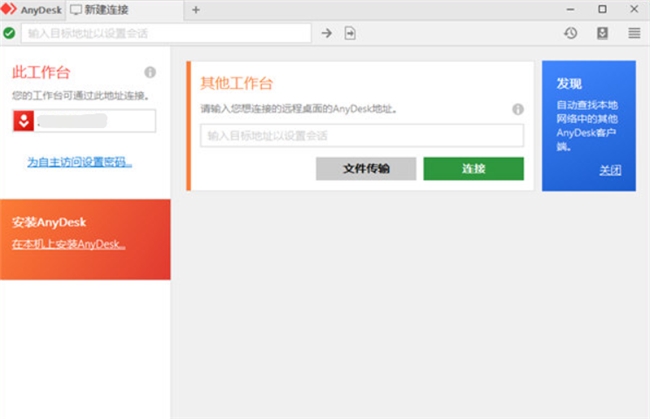The image size is (650, 419).
Task: Click the 发现 heading text
Action: coord(569,84)
